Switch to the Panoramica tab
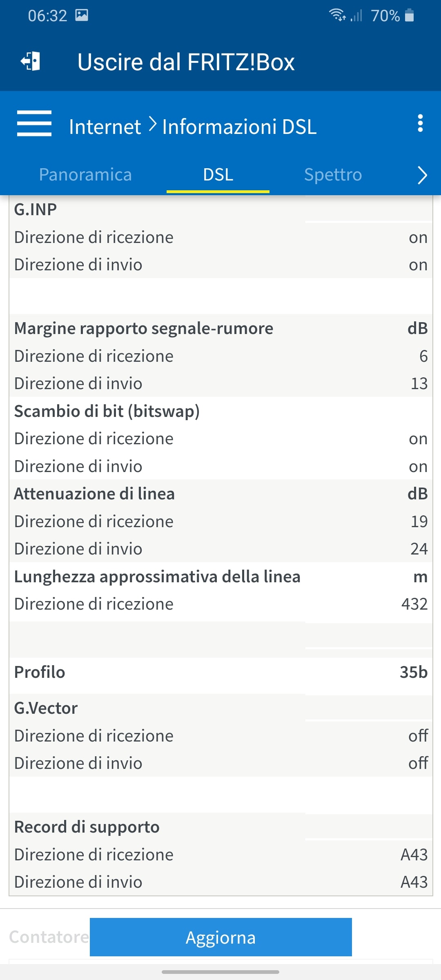Screen dimensions: 441x980 85,175
